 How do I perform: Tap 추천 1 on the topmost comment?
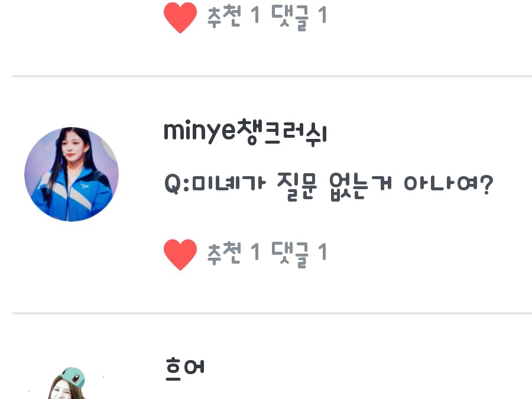click(233, 16)
